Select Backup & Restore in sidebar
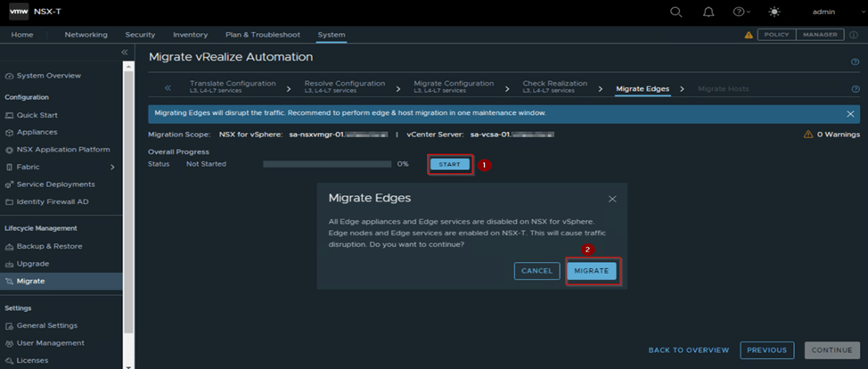The width and height of the screenshot is (868, 369). (50, 246)
